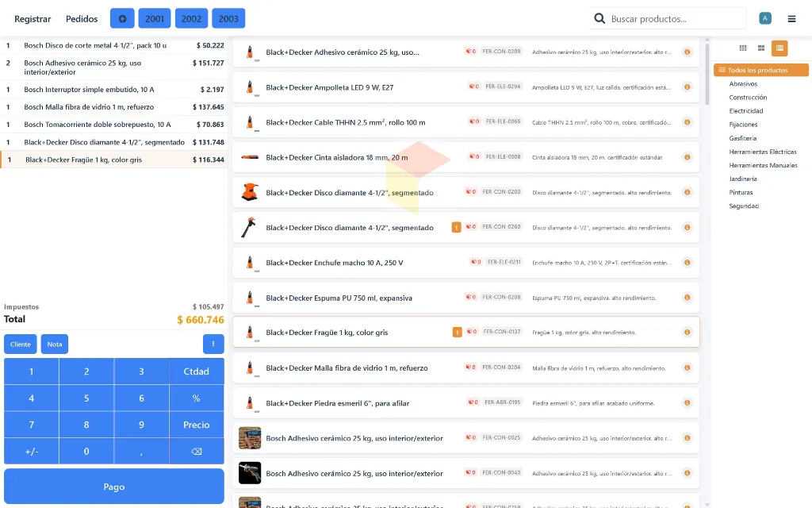
Task: Tap numpad digit 0
Action: 86,452
